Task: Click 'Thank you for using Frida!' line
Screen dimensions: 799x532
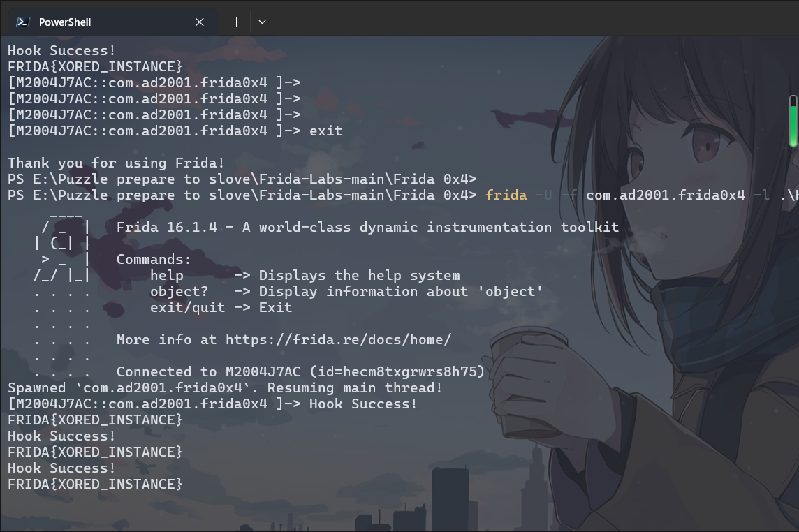Action: coord(116,163)
